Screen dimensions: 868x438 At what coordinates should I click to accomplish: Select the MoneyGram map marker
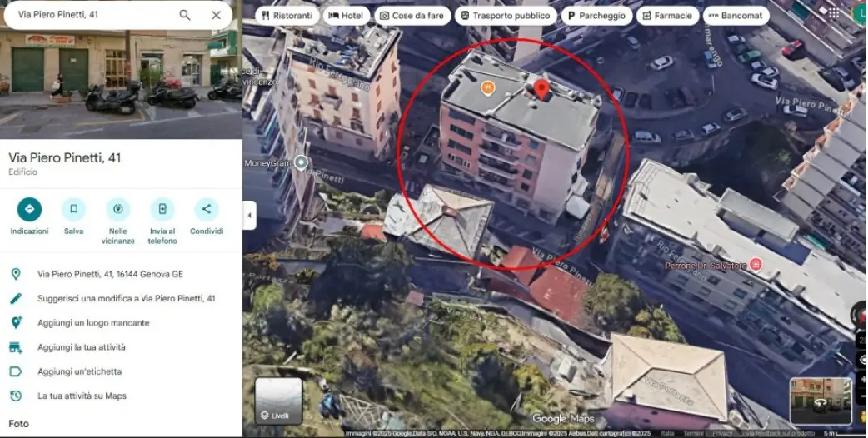coord(301,162)
